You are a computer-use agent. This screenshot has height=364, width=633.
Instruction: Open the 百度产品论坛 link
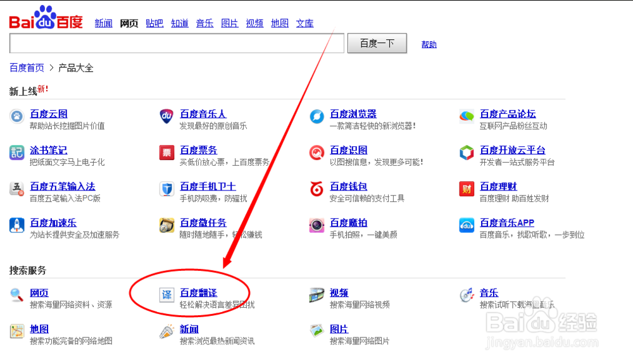tap(508, 114)
